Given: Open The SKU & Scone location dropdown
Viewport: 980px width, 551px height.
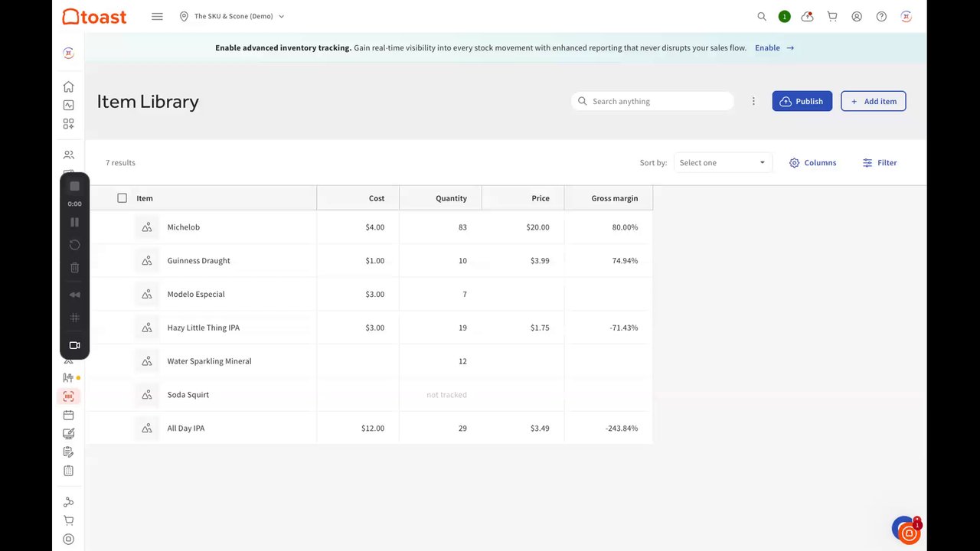Looking at the screenshot, I should coord(232,16).
